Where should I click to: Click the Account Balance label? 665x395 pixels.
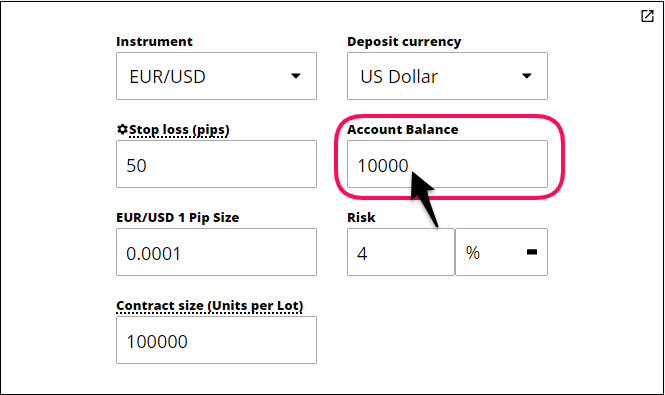coord(402,129)
